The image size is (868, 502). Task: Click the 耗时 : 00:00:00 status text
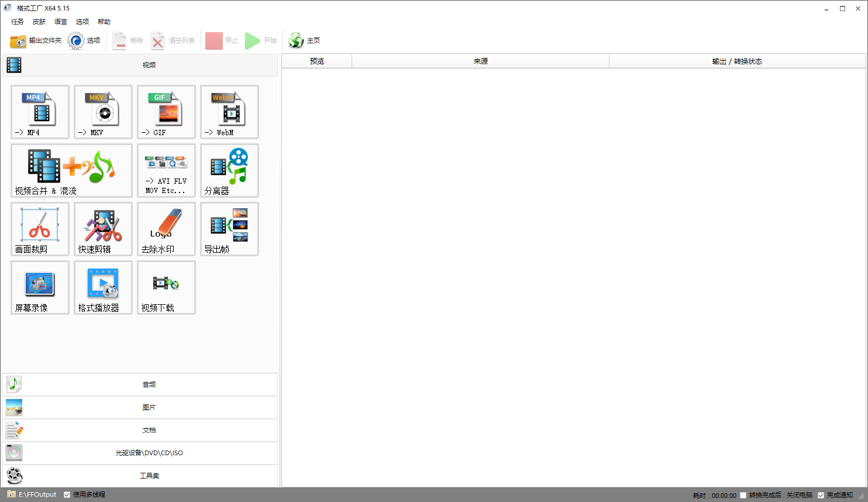[714, 496]
